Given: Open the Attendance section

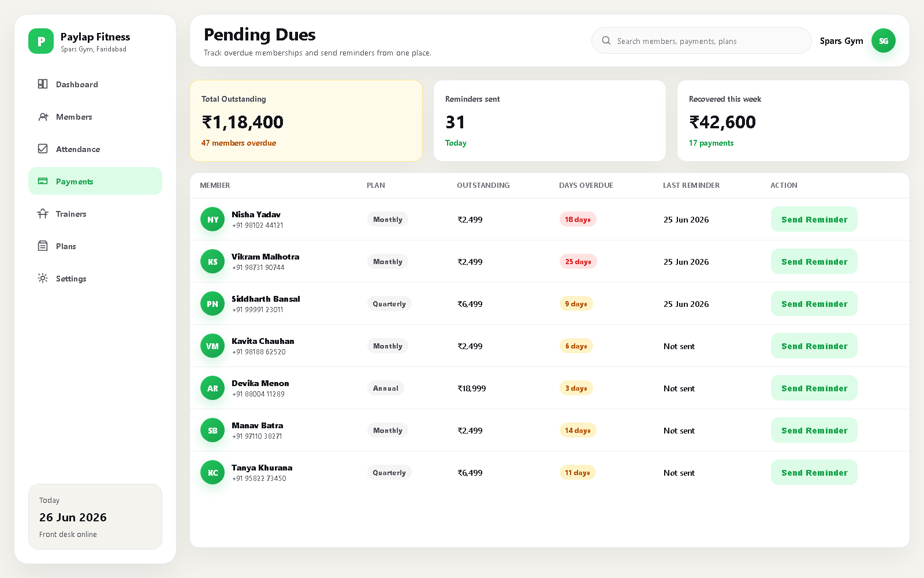Looking at the screenshot, I should click(95, 149).
